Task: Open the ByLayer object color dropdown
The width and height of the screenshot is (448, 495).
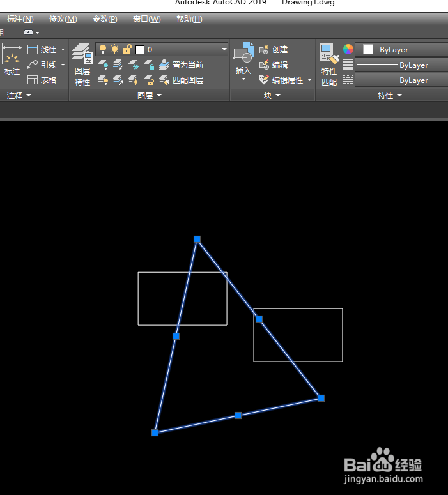Action: (x=401, y=50)
